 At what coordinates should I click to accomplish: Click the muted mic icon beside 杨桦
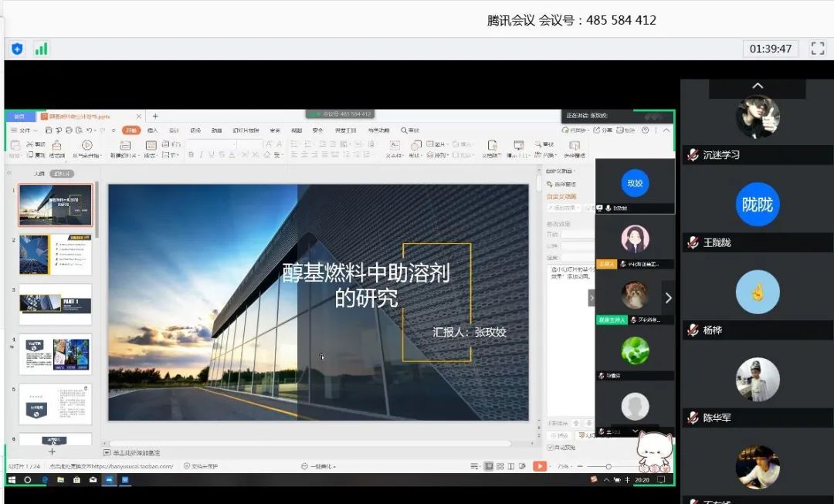click(x=693, y=330)
